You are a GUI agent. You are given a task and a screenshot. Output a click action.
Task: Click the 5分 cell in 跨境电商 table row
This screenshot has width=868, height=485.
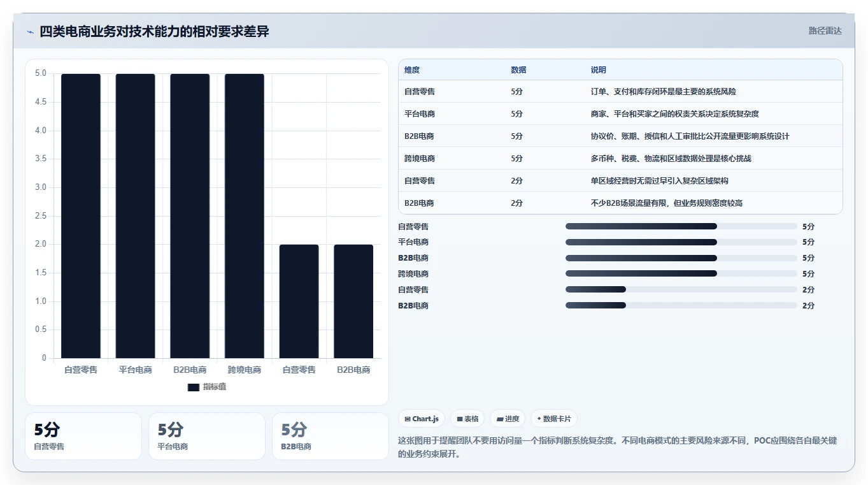click(x=516, y=159)
